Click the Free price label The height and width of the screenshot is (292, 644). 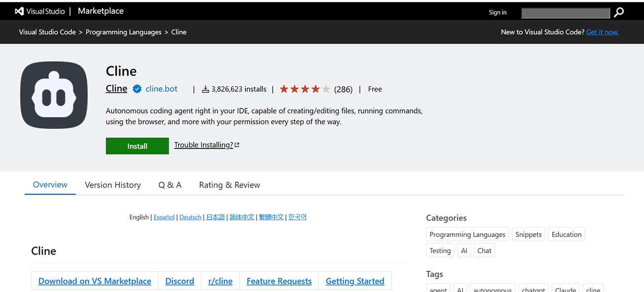point(375,89)
